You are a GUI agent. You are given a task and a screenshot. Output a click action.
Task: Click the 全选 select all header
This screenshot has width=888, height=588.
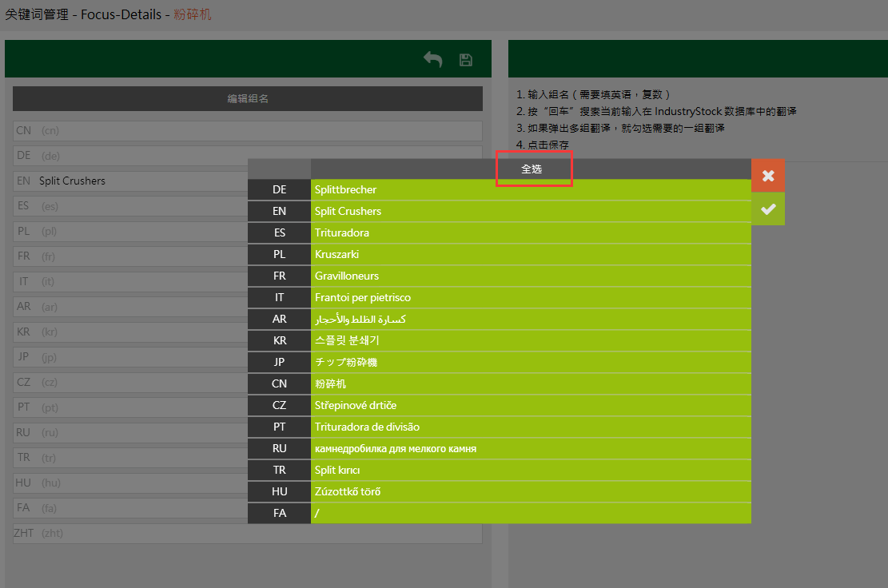pyautogui.click(x=532, y=169)
